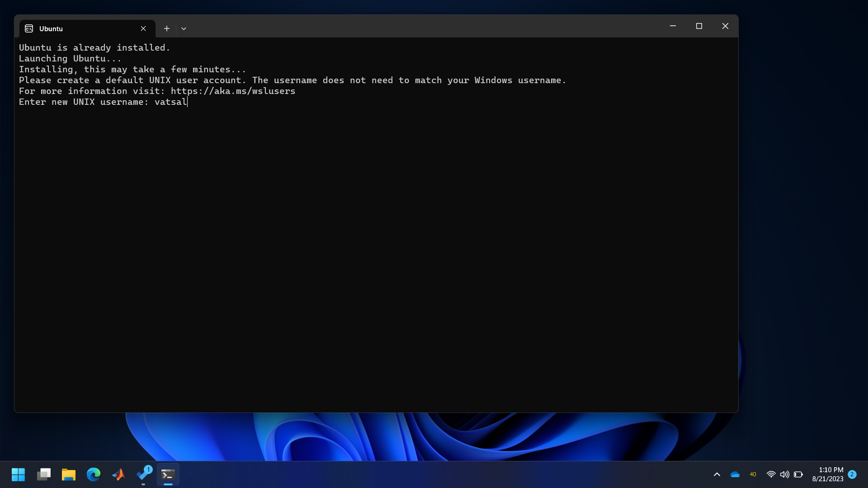
Task: Open OneDrive cloud tray icon
Action: point(735,474)
